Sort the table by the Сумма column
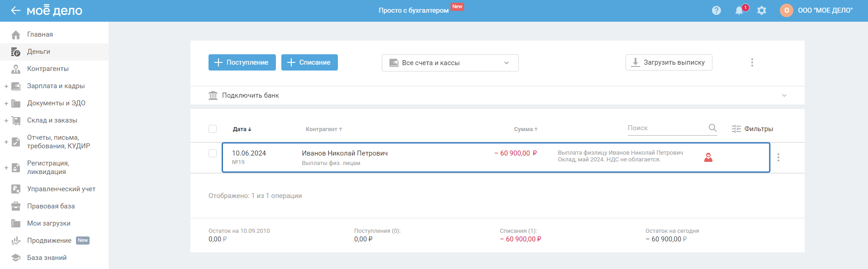Image resolution: width=868 pixels, height=269 pixels. click(525, 129)
